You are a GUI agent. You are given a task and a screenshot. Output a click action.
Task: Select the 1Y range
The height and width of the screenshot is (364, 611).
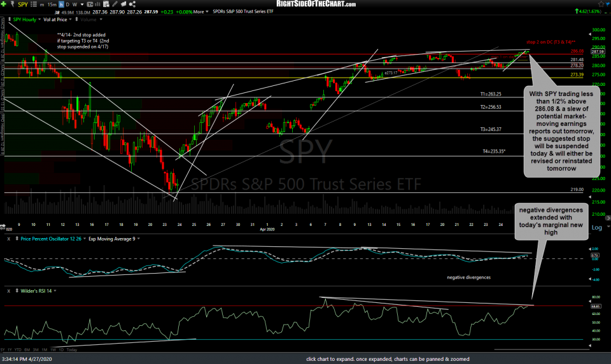(10, 349)
